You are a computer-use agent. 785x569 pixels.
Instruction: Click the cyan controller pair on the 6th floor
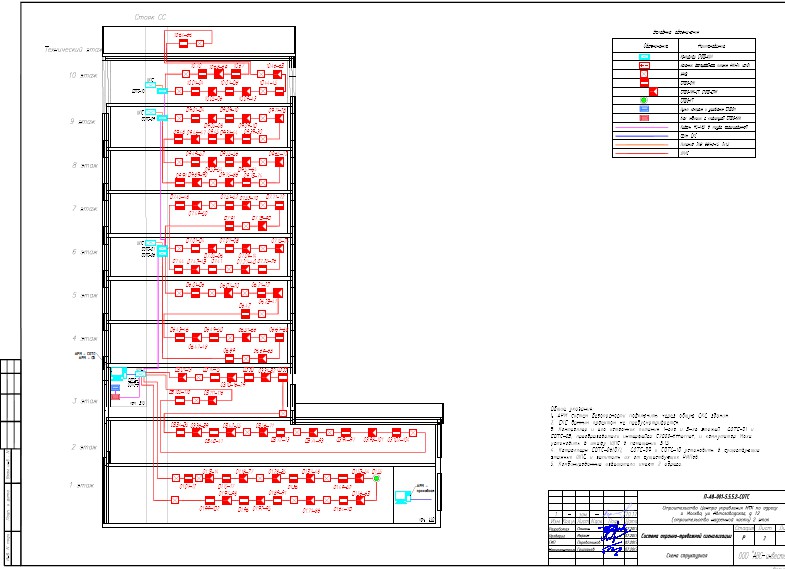click(162, 251)
